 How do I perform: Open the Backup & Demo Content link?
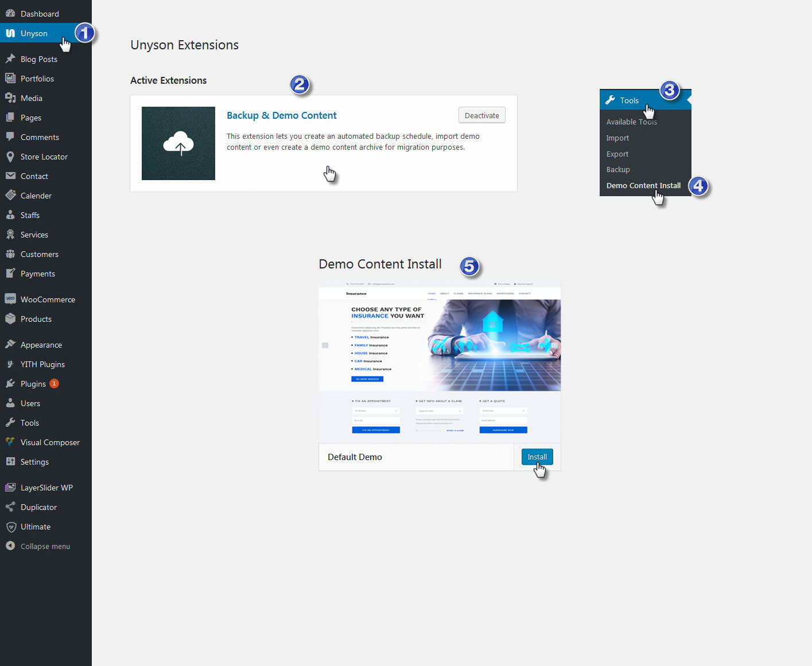tap(281, 115)
